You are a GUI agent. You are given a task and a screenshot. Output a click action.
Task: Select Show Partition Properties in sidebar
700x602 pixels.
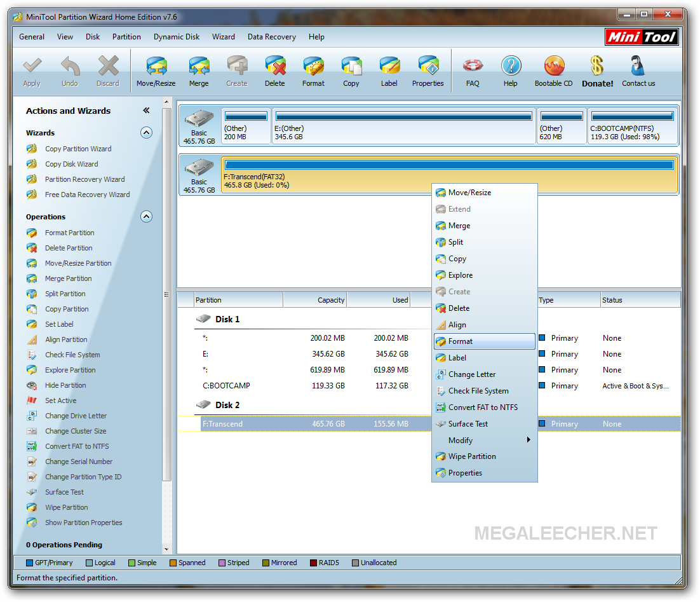[83, 523]
